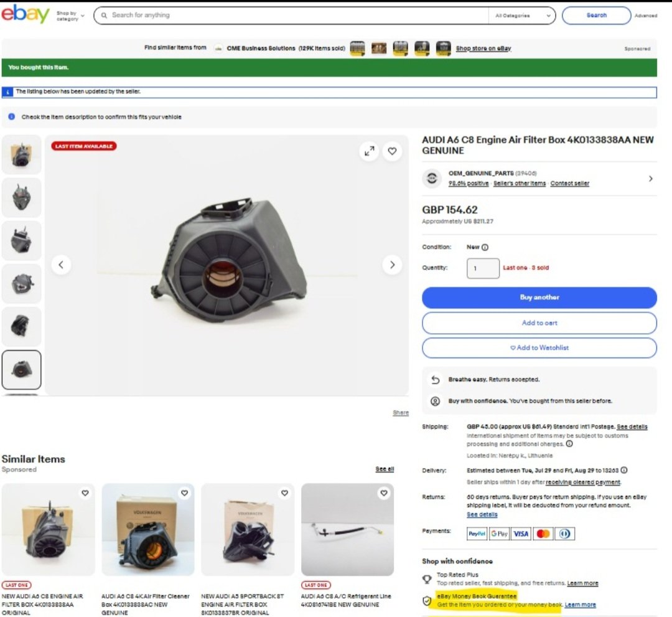Click the CME Business Solutions store name
The image size is (672, 617).
tap(261, 49)
